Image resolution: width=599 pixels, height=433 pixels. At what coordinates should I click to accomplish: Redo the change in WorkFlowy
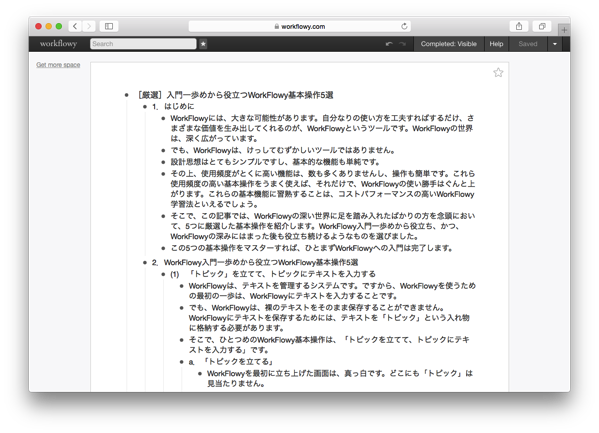(402, 44)
